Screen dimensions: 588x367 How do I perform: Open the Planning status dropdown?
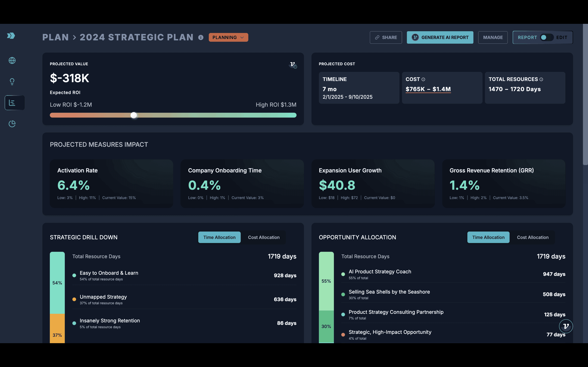[x=228, y=37]
